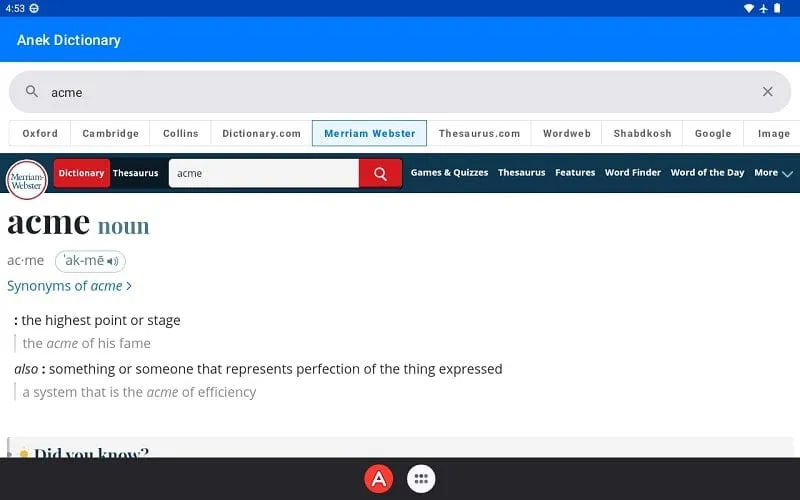
Task: Open the app drawer grid icon
Action: click(421, 479)
